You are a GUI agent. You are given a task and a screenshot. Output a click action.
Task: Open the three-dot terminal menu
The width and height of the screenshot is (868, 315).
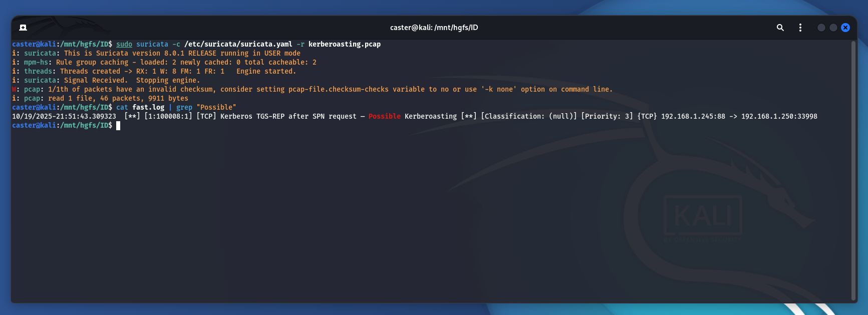(x=800, y=28)
